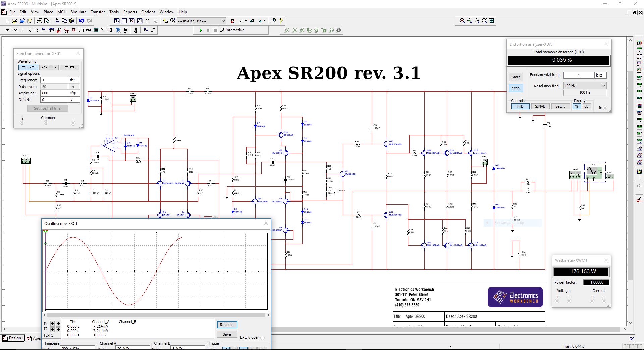Image resolution: width=644 pixels, height=350 pixels.
Task: Select the sine waveform button
Action: click(28, 67)
